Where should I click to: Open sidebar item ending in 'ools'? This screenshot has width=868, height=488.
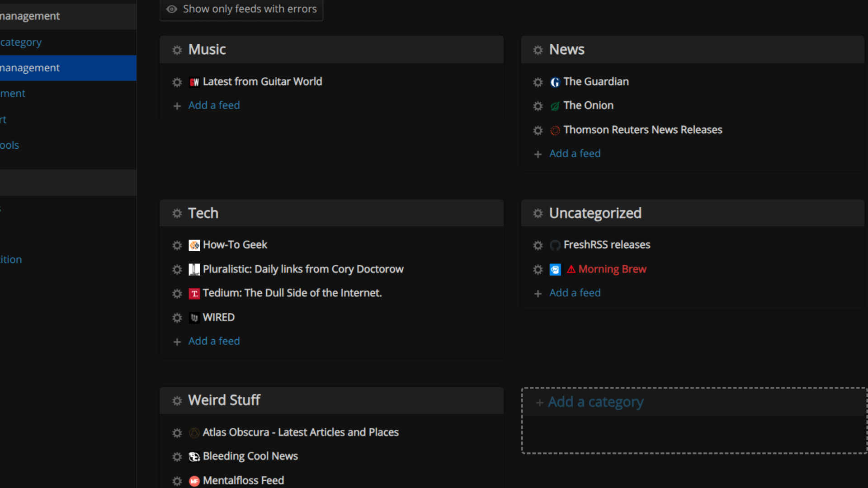pos(9,145)
